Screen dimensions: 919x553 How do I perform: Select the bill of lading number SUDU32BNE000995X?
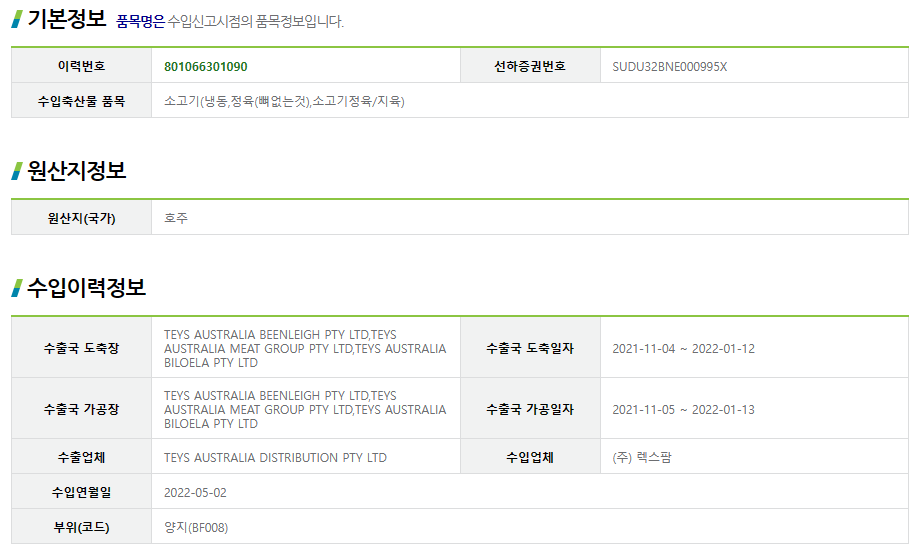669,66
